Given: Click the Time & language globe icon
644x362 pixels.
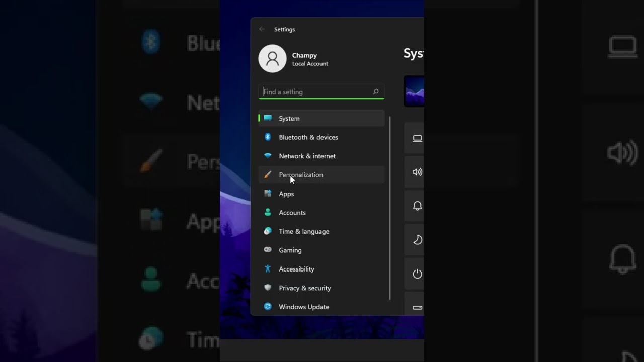Looking at the screenshot, I should pos(268,231).
